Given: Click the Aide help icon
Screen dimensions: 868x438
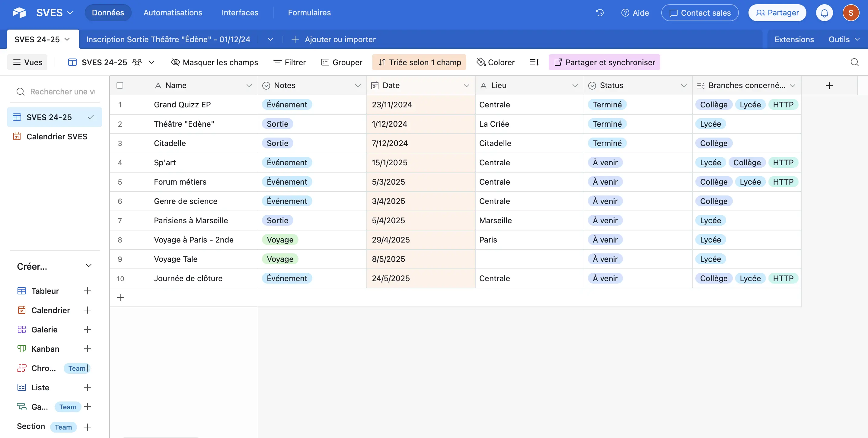Looking at the screenshot, I should [625, 13].
